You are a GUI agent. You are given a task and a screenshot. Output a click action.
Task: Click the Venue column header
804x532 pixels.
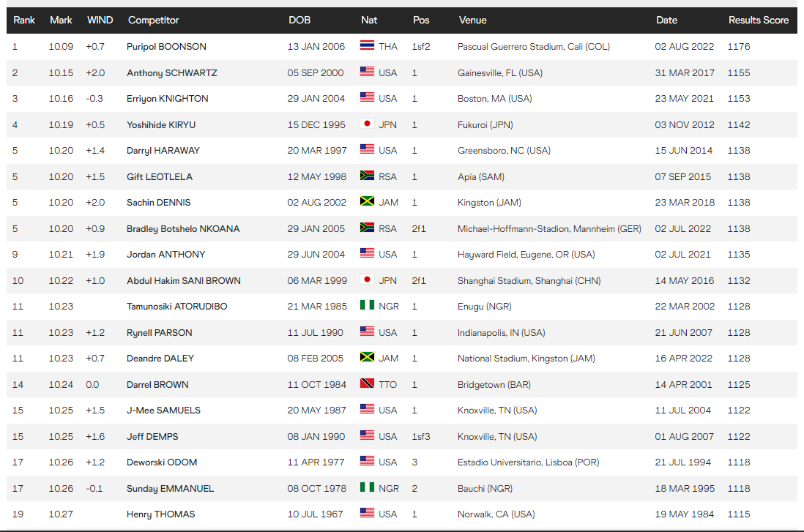[472, 20]
